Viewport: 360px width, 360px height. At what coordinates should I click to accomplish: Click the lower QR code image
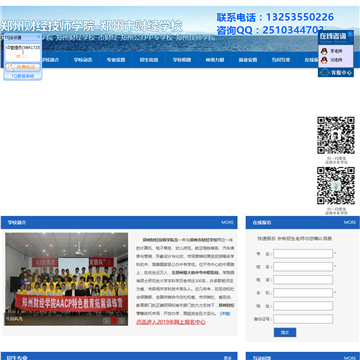pos(336,186)
